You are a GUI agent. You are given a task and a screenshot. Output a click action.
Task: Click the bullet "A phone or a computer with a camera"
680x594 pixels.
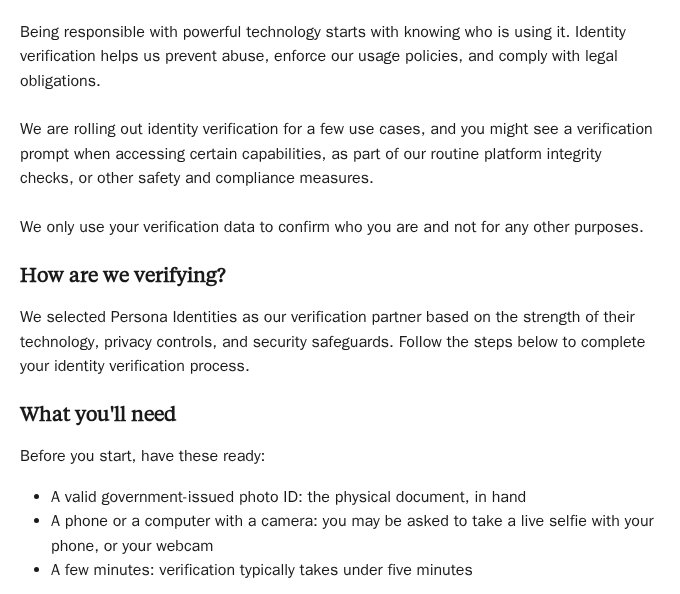pyautogui.click(x=352, y=533)
